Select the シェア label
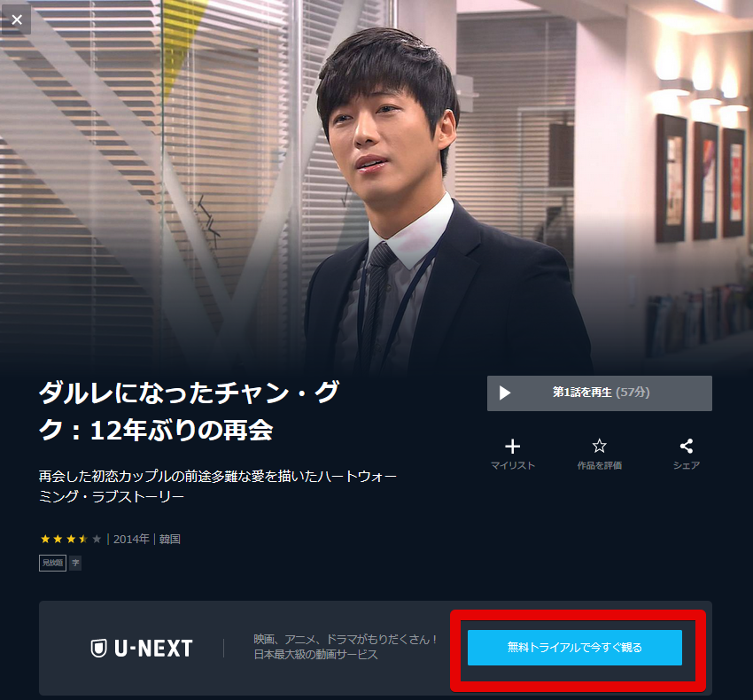The width and height of the screenshot is (753, 700). click(x=687, y=465)
